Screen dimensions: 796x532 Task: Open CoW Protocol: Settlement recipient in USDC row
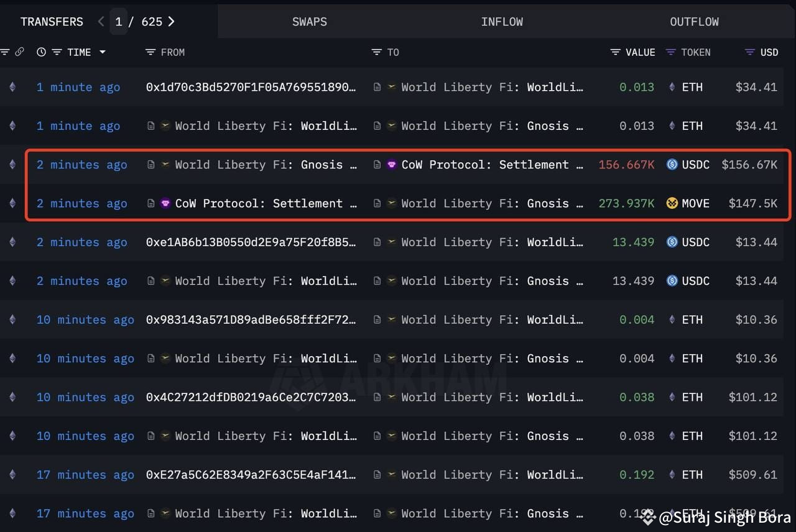[x=493, y=165]
